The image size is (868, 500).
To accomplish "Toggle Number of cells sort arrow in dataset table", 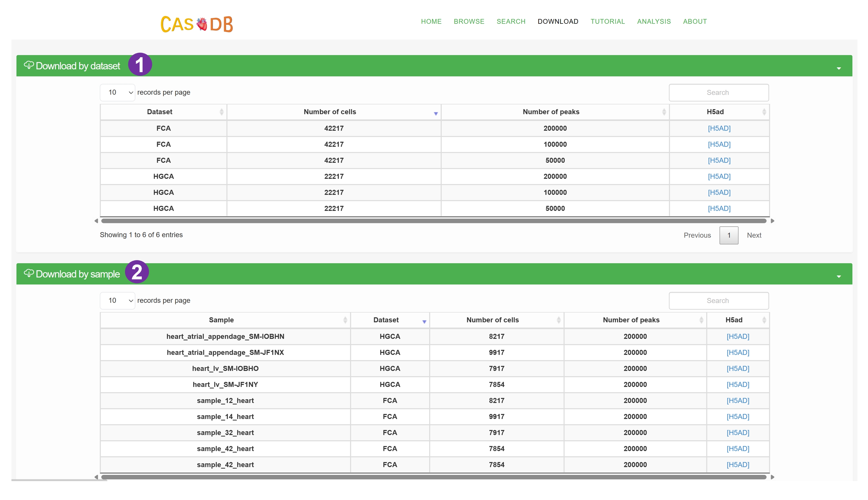I will [435, 113].
